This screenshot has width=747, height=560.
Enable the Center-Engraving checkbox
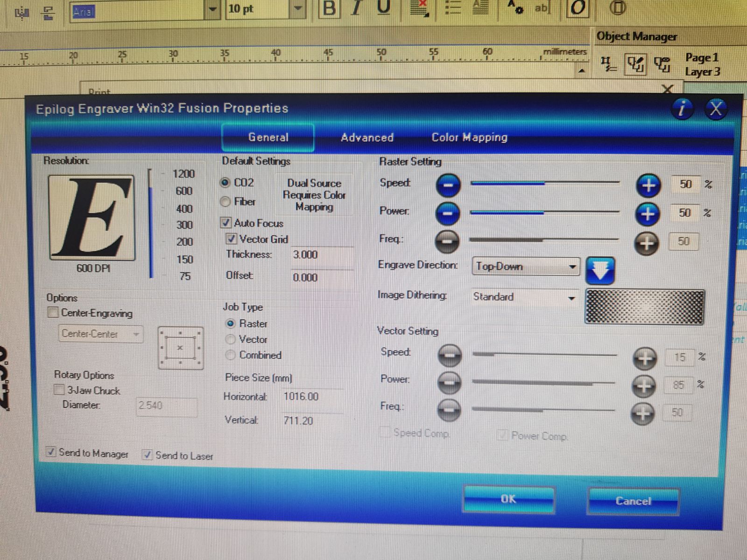tap(53, 312)
